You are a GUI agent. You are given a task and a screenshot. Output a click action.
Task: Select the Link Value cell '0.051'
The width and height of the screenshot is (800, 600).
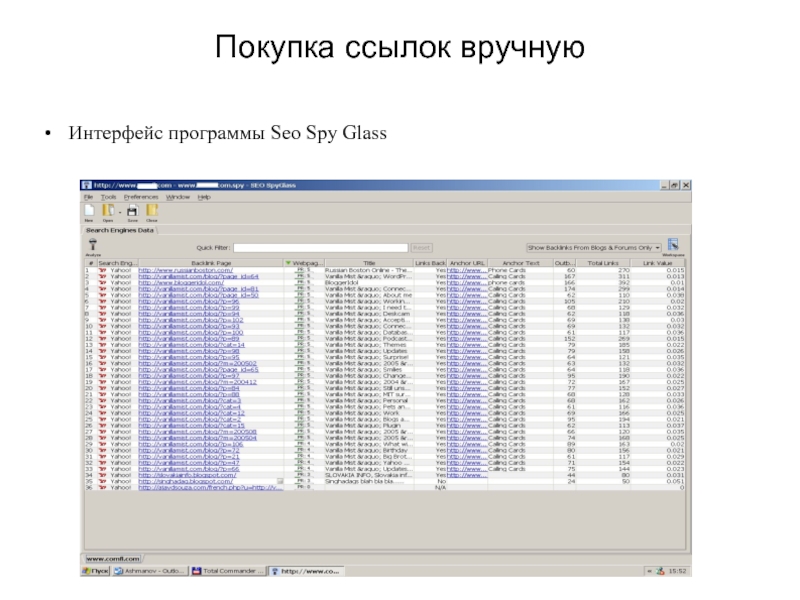658,481
